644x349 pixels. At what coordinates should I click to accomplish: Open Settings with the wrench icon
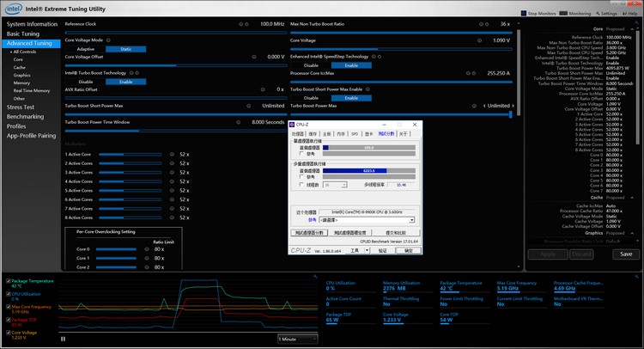(x=606, y=14)
